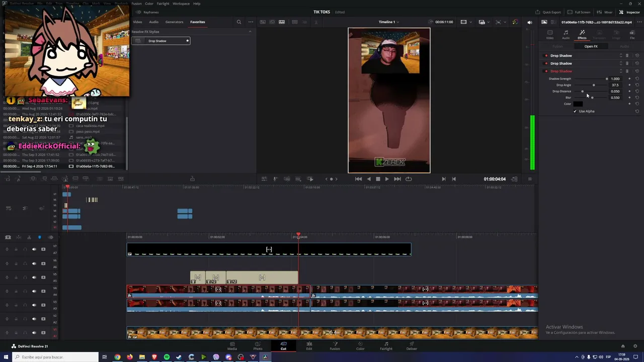Disable the third Drop Shadow effect

(x=546, y=71)
